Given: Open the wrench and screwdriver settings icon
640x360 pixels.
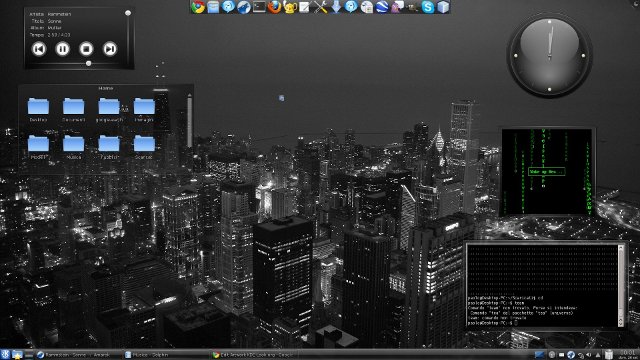Looking at the screenshot, I should point(320,7).
